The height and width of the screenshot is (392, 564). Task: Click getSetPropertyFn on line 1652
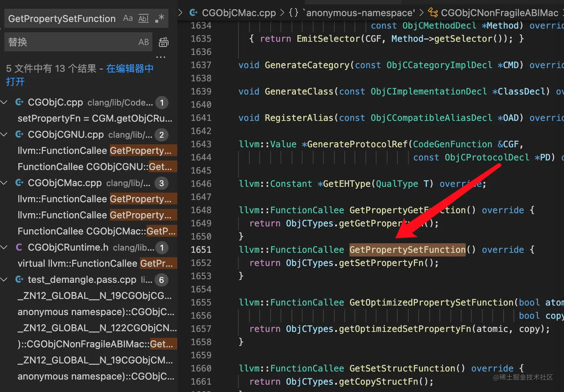pyautogui.click(x=381, y=263)
